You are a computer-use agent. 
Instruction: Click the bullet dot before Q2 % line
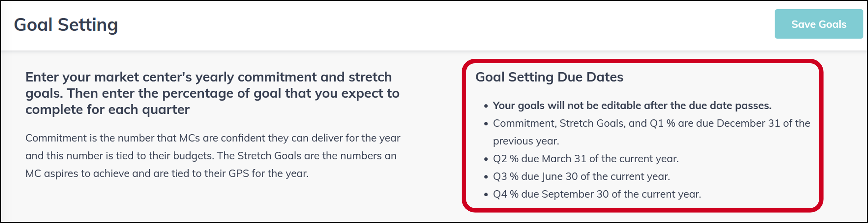pos(485,159)
